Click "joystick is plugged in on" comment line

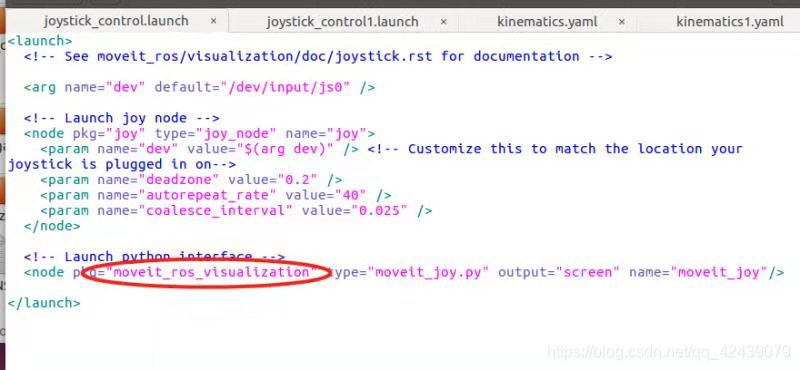[121, 164]
